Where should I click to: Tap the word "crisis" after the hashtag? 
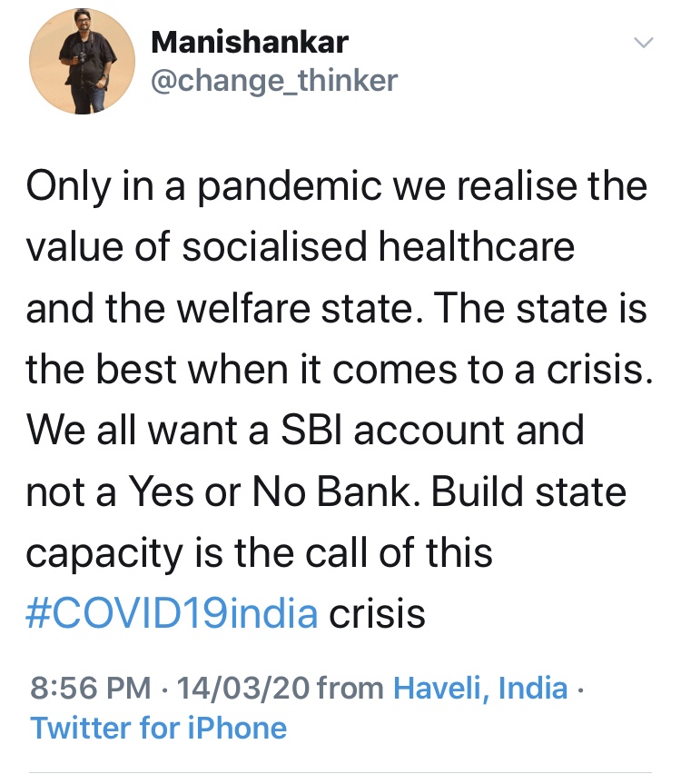[377, 614]
